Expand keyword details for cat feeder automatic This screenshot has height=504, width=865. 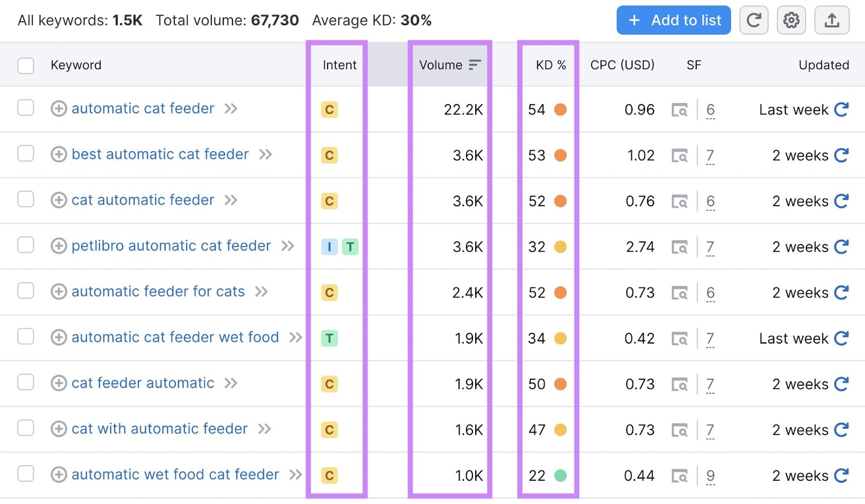pyautogui.click(x=58, y=384)
